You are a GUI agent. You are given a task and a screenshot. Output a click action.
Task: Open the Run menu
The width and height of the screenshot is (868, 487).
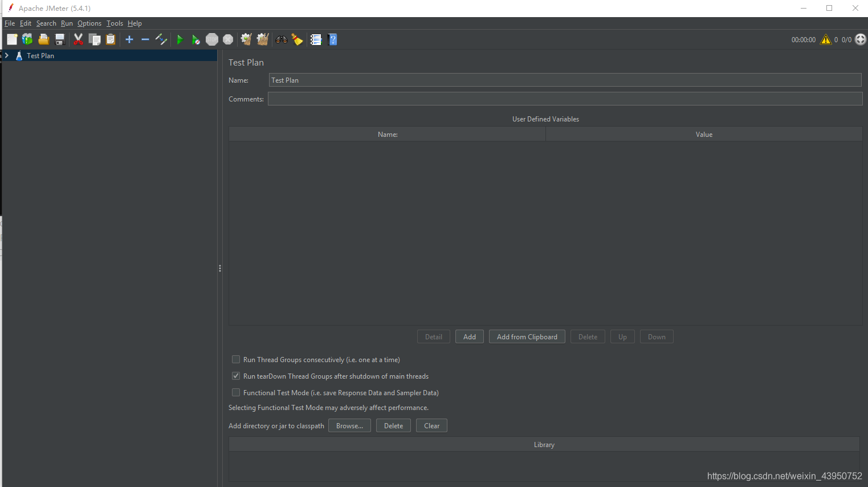click(x=67, y=23)
